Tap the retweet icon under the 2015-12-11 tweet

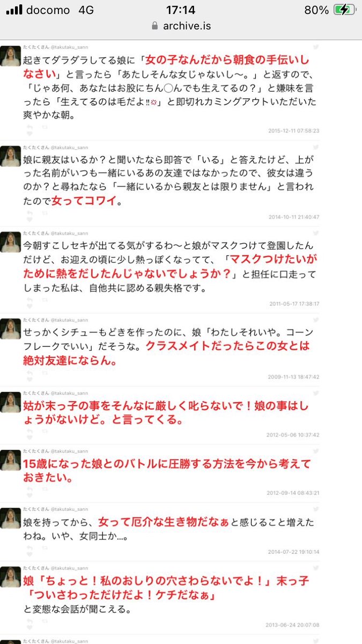pyautogui.click(x=45, y=127)
